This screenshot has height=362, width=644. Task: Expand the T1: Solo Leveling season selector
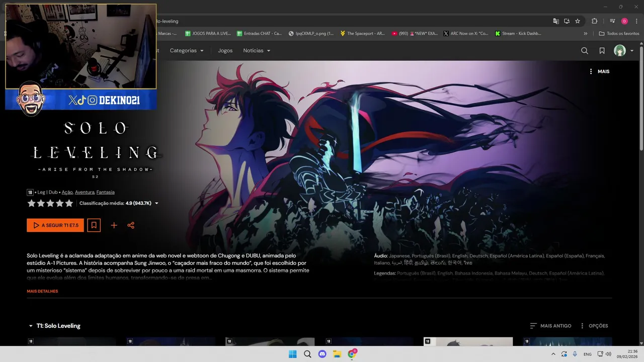[x=54, y=326]
